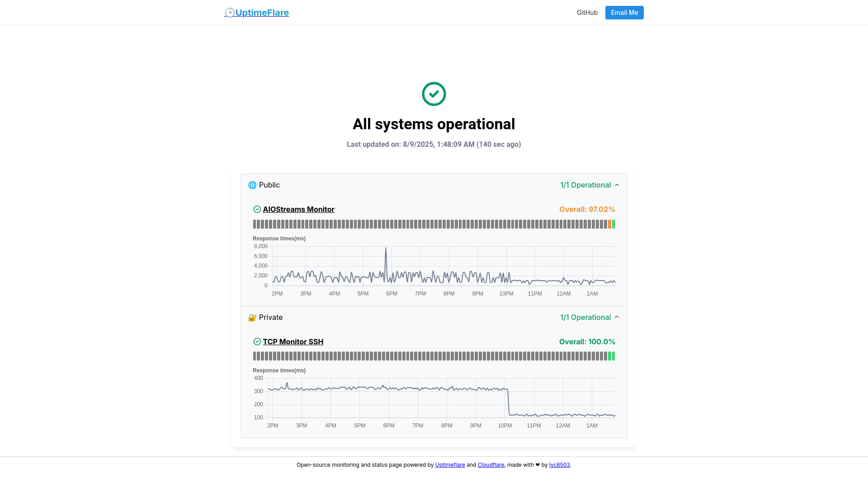Click the last green AIOStreams uptime bar
The width and height of the screenshot is (868, 488).
click(613, 224)
